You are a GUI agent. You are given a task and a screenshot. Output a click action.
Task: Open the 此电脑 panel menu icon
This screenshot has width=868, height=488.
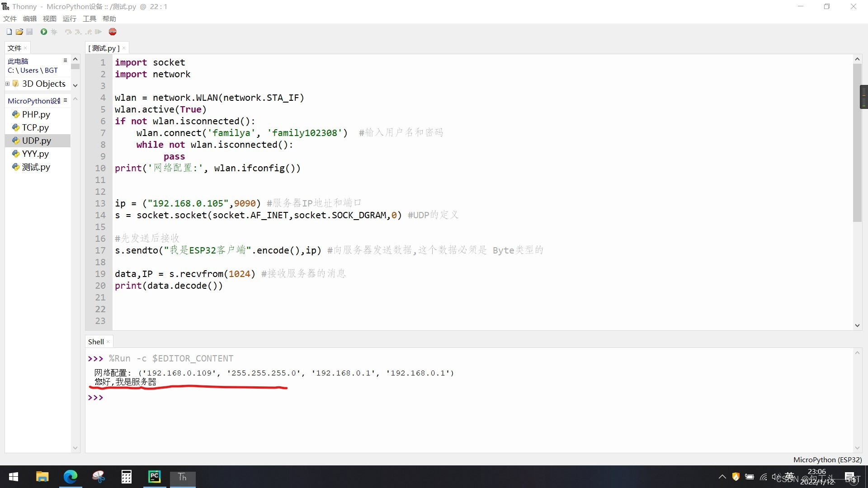pyautogui.click(x=65, y=61)
